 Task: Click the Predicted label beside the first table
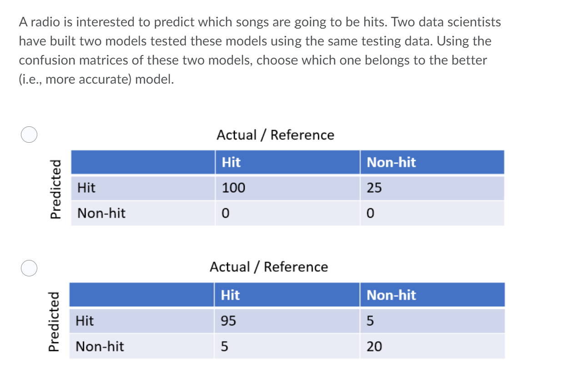[x=56, y=189]
